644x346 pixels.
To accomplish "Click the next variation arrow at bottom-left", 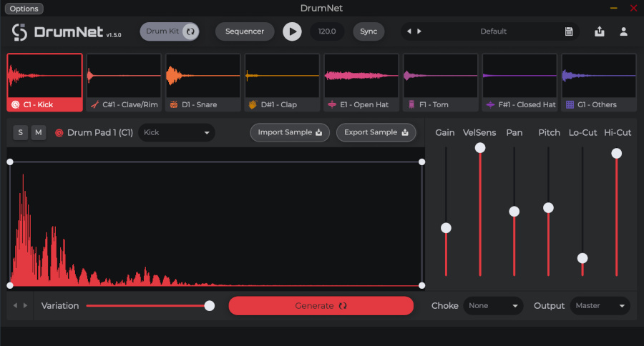I will pyautogui.click(x=26, y=305).
